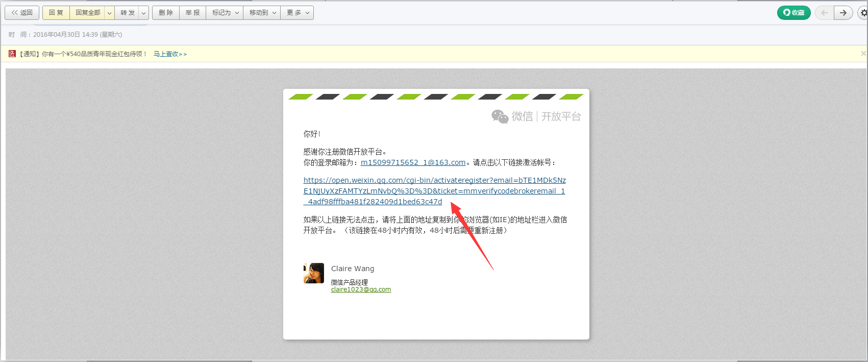Screen dimensions: 868x362
Task: Click the claire1023@qq.com email link
Action: coord(361,289)
